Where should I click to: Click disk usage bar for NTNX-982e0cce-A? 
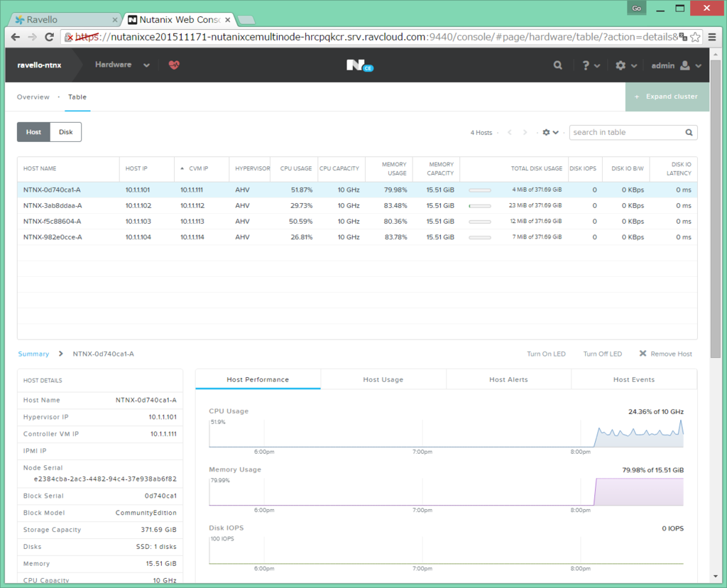pyautogui.click(x=479, y=237)
